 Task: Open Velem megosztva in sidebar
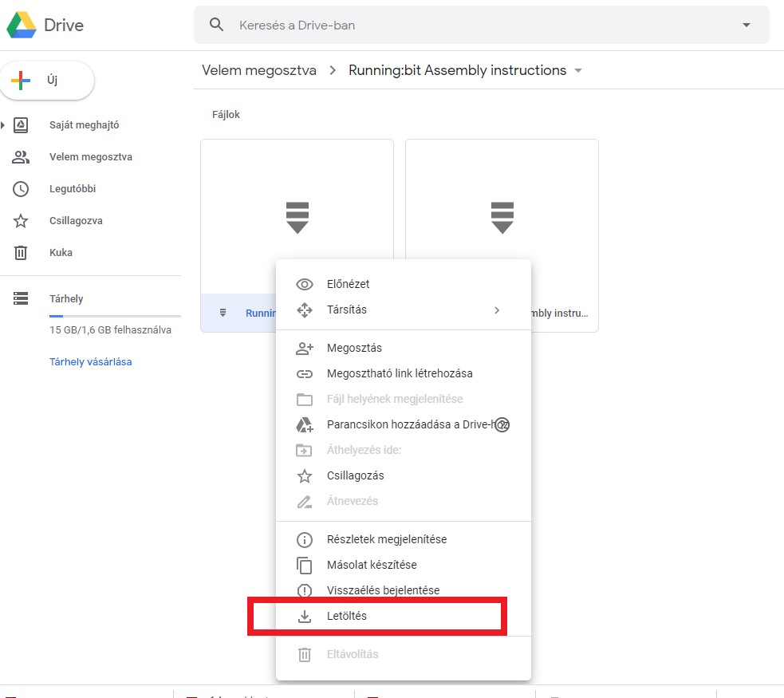(x=90, y=157)
